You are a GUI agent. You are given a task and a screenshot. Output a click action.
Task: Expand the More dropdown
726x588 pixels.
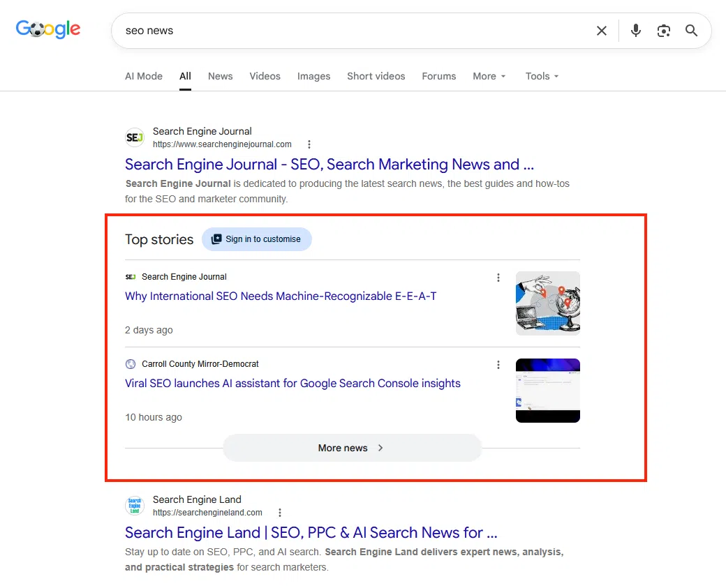click(489, 76)
